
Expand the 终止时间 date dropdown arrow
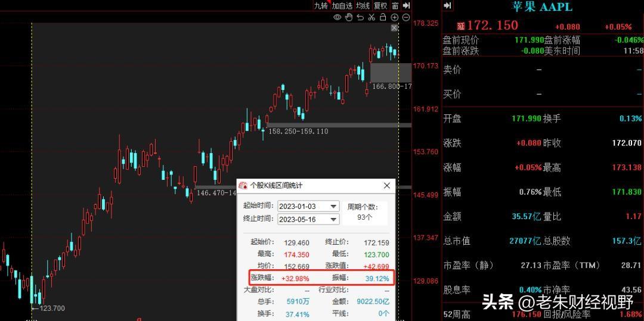[x=334, y=219]
